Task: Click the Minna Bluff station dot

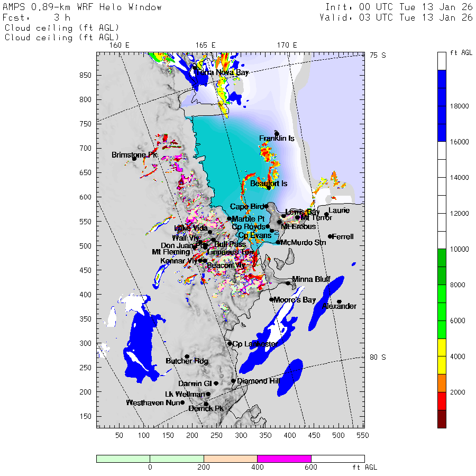Action: pos(288,283)
